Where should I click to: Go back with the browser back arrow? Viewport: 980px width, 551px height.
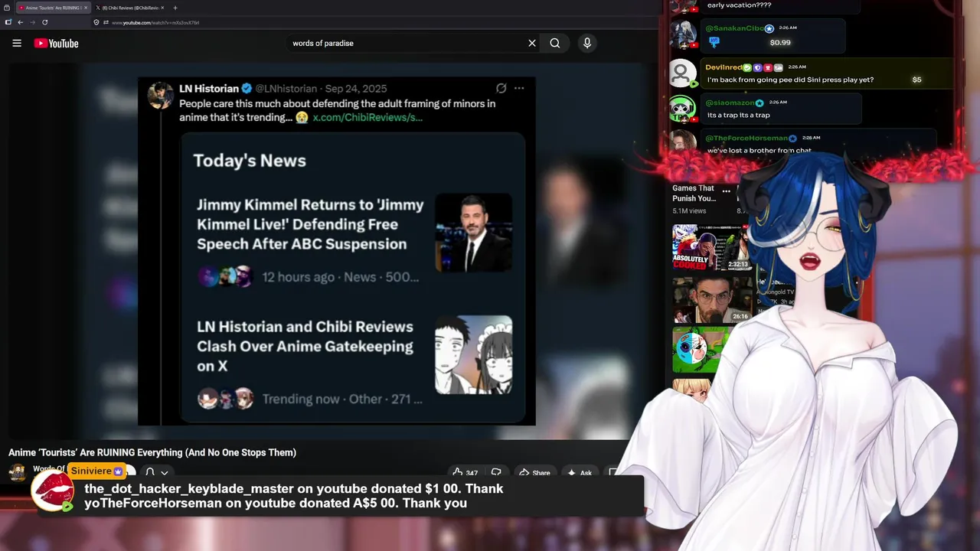click(x=21, y=22)
